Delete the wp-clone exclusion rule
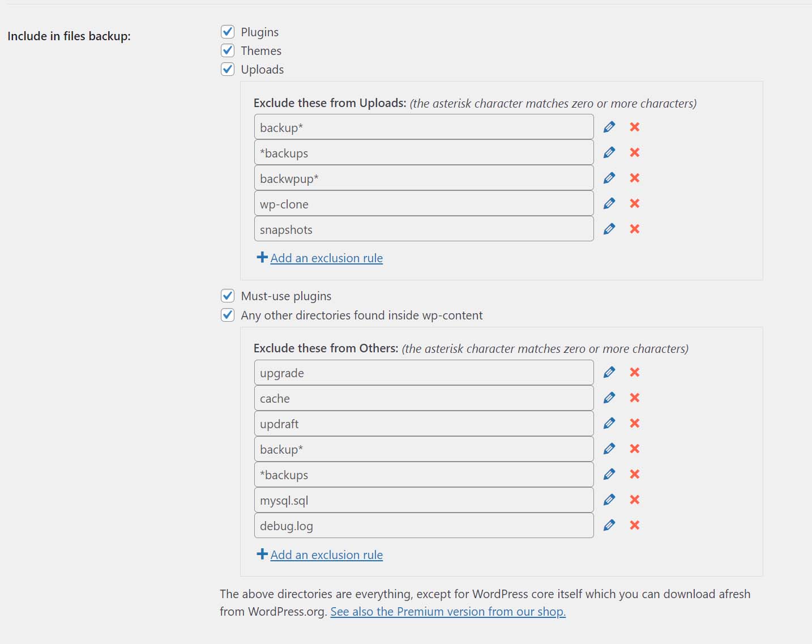Screen dimensions: 812x644 coord(634,203)
